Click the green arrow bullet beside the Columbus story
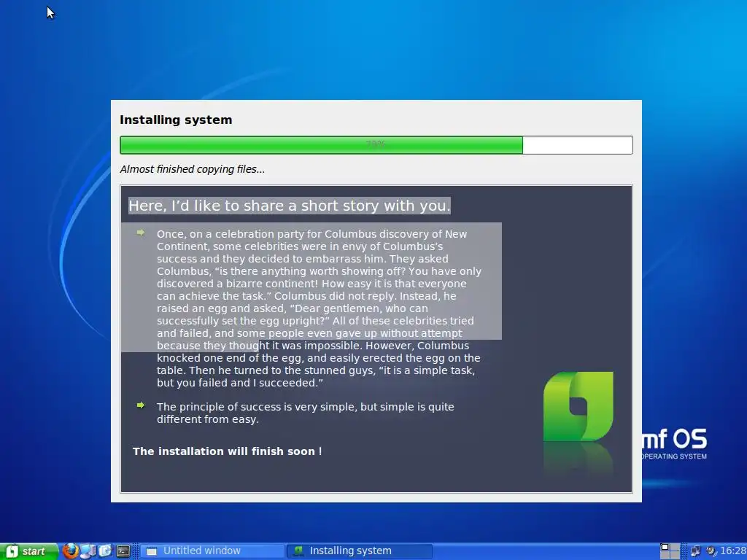 (x=140, y=233)
